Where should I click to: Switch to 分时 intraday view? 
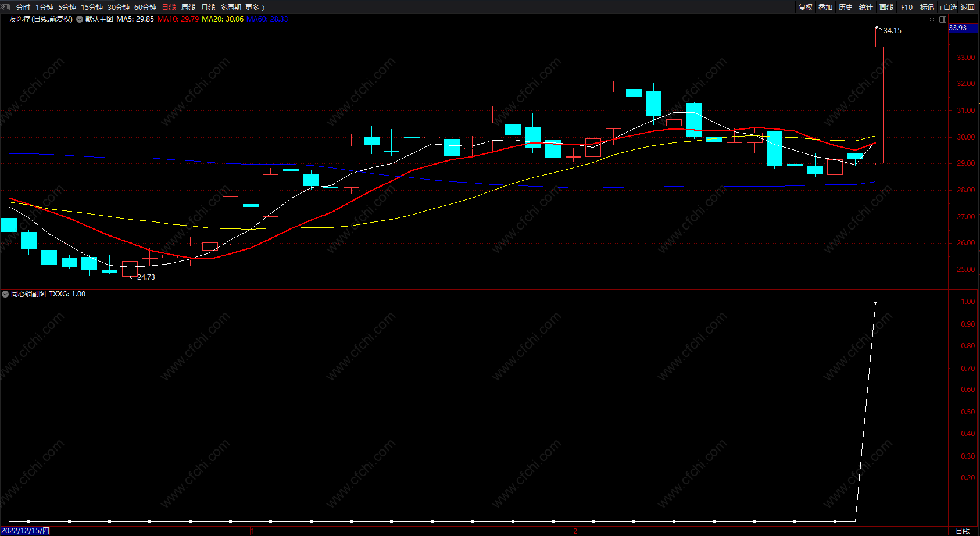pos(23,8)
